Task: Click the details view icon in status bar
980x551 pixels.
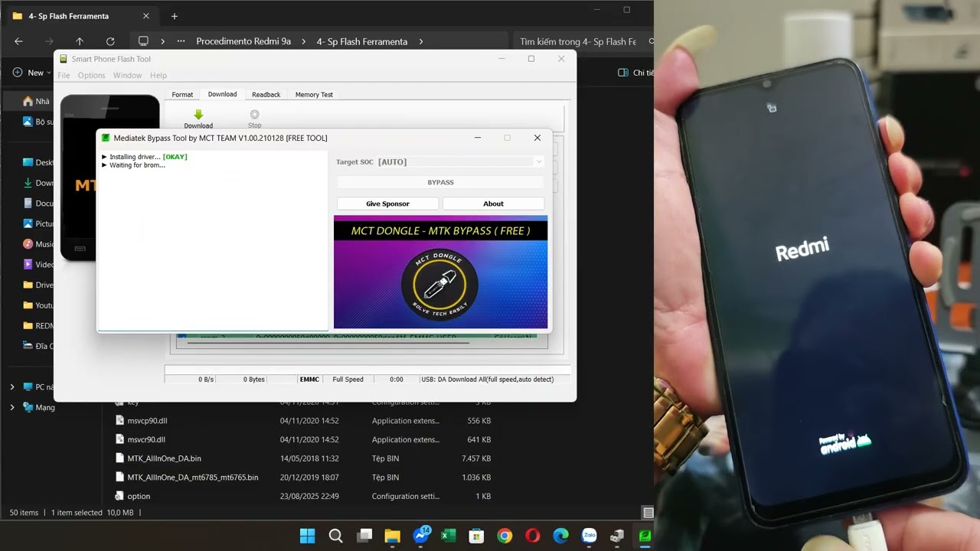Action: pos(648,513)
